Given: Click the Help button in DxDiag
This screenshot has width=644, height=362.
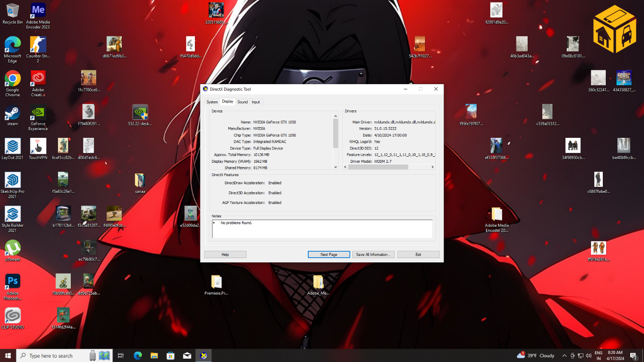Looking at the screenshot, I should pos(225,255).
